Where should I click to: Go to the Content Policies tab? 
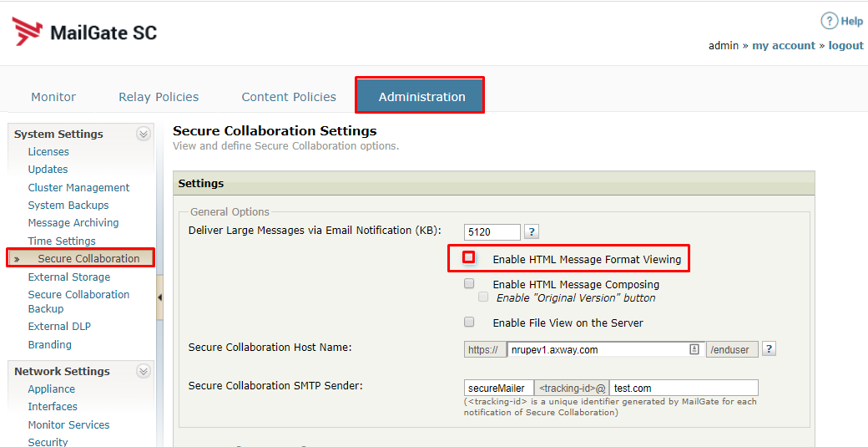(x=289, y=97)
